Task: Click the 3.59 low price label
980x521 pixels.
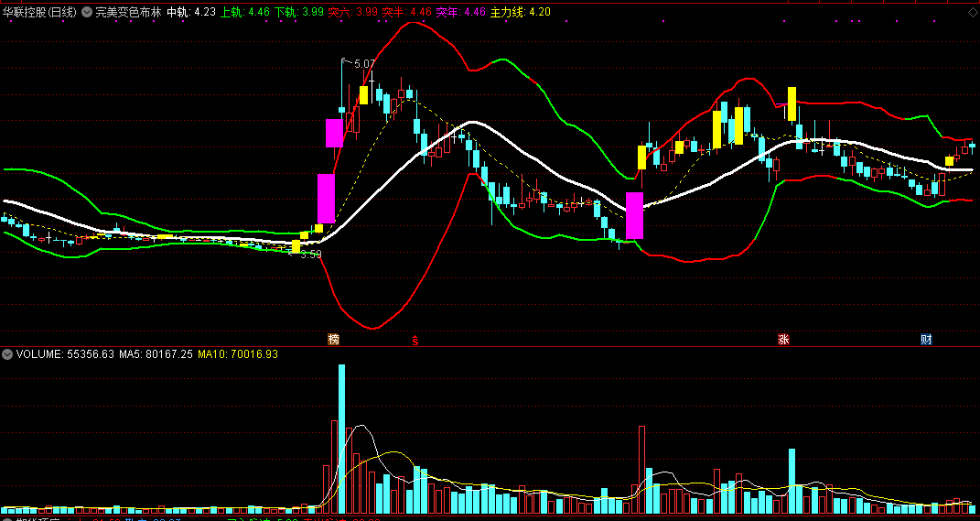Action: pos(310,255)
